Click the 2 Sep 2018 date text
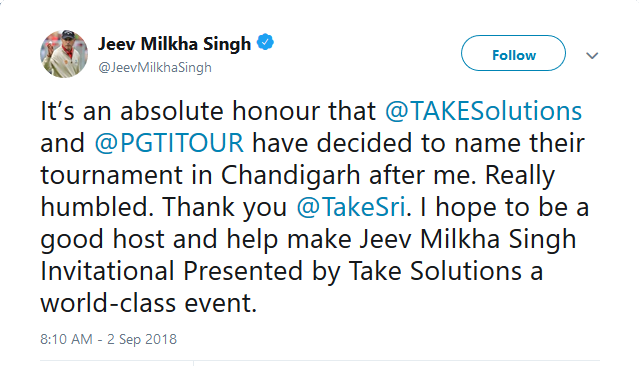Viewport: 639px width, 366px height. click(142, 339)
